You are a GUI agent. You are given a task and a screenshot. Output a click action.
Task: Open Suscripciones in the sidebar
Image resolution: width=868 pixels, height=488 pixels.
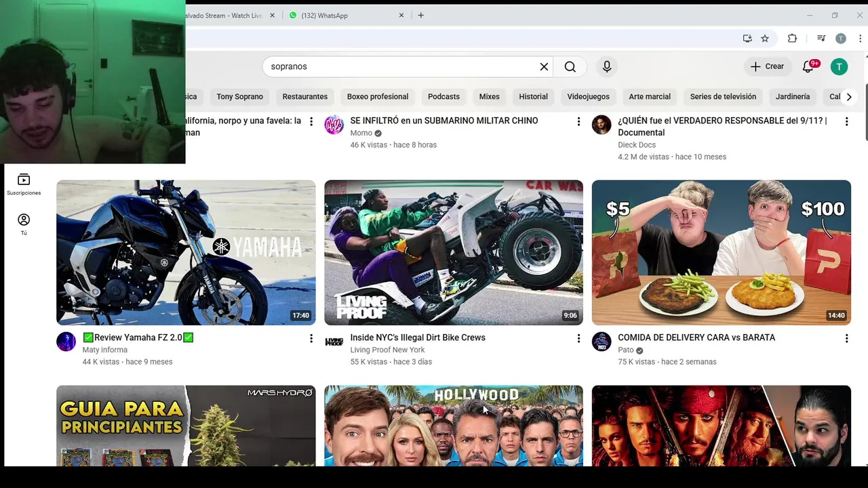click(x=24, y=184)
